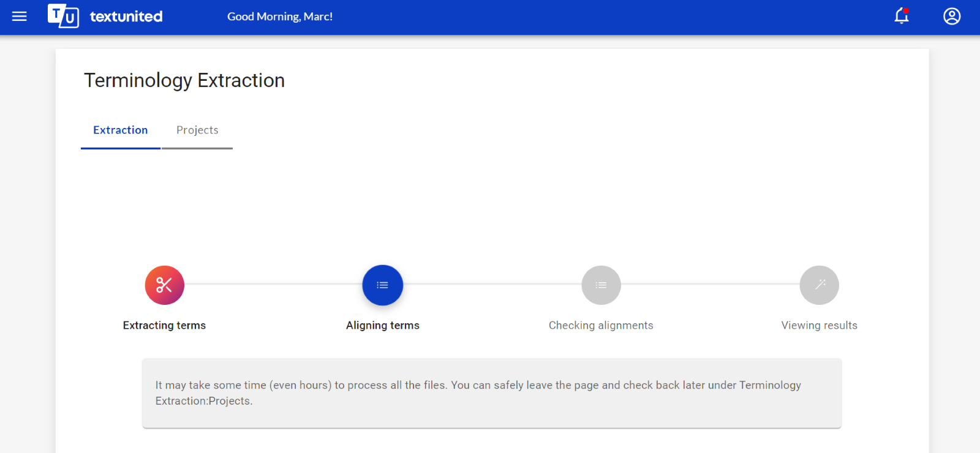Click the processing time info message box
Viewport: 980px width, 453px height.
[x=492, y=393]
